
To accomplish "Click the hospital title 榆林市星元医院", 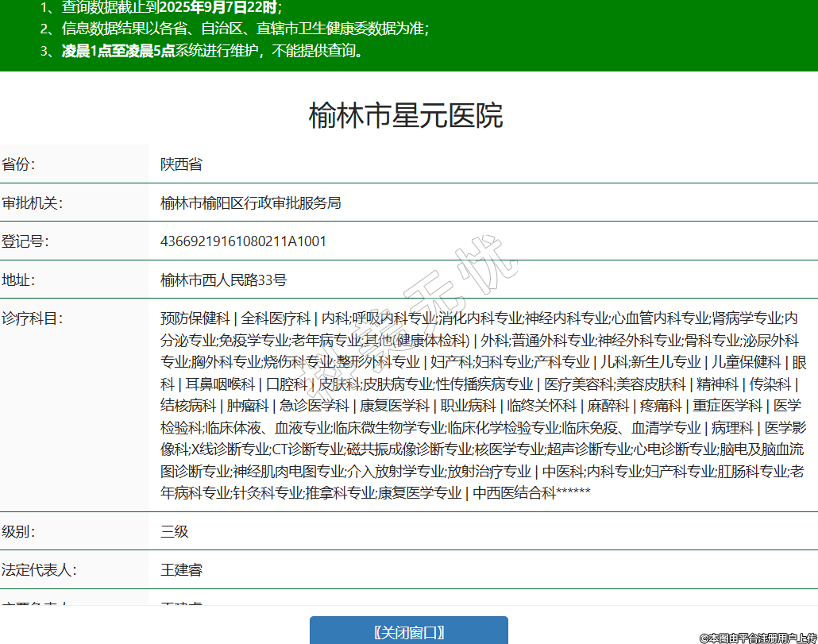I will pos(406,116).
